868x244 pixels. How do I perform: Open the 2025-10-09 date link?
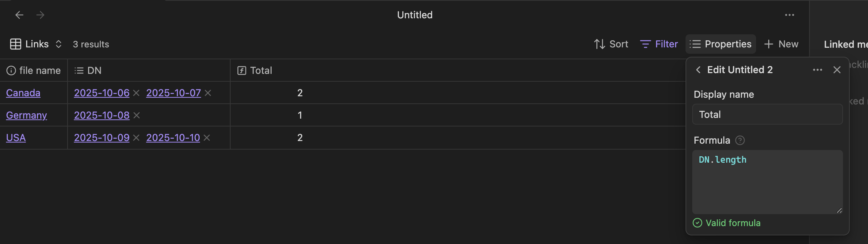[102, 138]
